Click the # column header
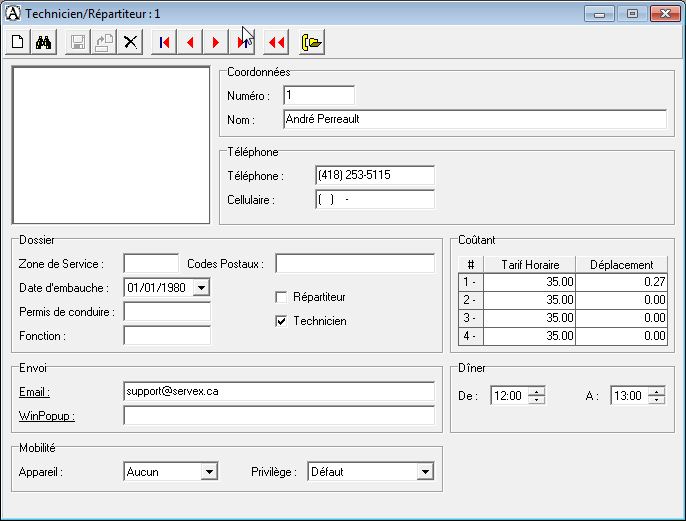Screen dimensions: 686x521 pos(471,265)
